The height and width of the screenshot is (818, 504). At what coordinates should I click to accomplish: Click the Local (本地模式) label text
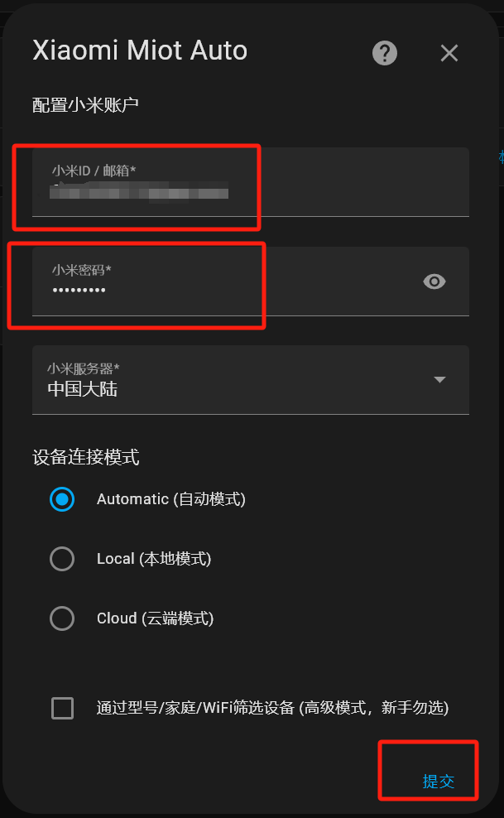click(x=154, y=559)
